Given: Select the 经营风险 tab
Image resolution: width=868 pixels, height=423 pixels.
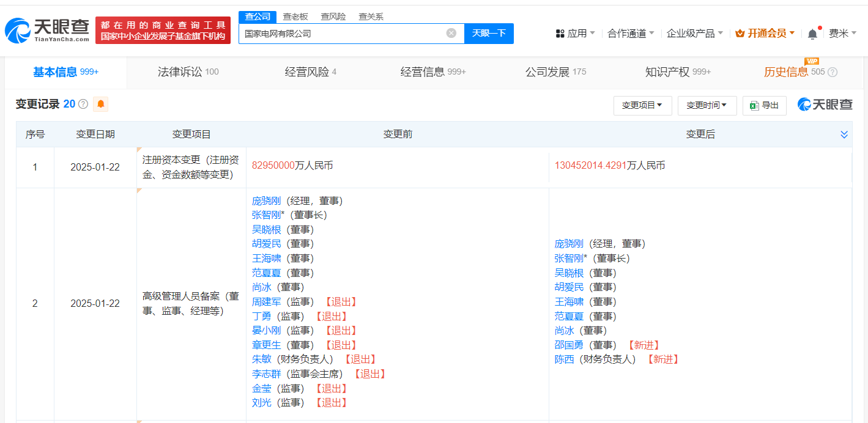Looking at the screenshot, I should pos(310,72).
